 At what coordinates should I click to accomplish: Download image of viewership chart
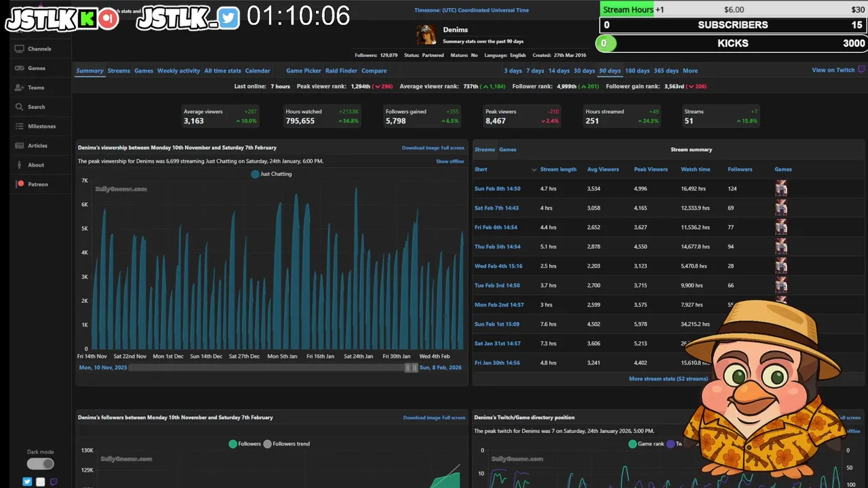point(420,148)
